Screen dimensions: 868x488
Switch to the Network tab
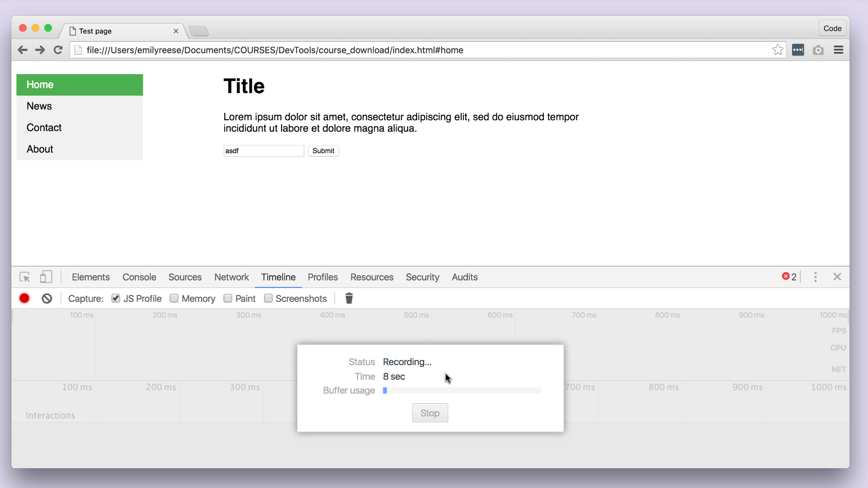click(231, 277)
